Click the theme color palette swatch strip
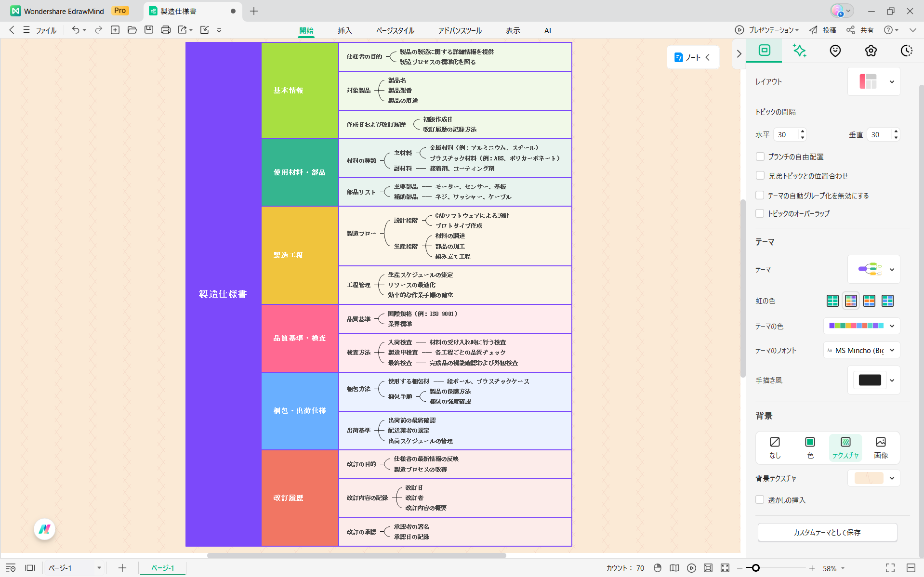This screenshot has width=924, height=577. click(x=856, y=326)
